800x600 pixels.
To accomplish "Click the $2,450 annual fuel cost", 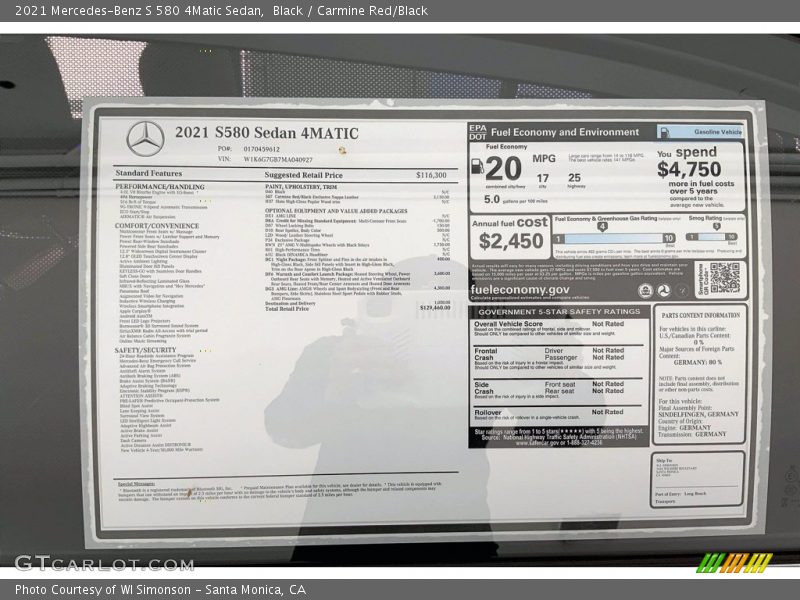I will 511,241.
